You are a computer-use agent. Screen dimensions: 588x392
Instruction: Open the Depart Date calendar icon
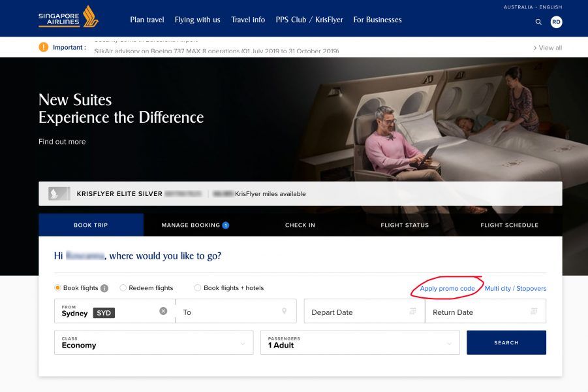[x=413, y=311]
